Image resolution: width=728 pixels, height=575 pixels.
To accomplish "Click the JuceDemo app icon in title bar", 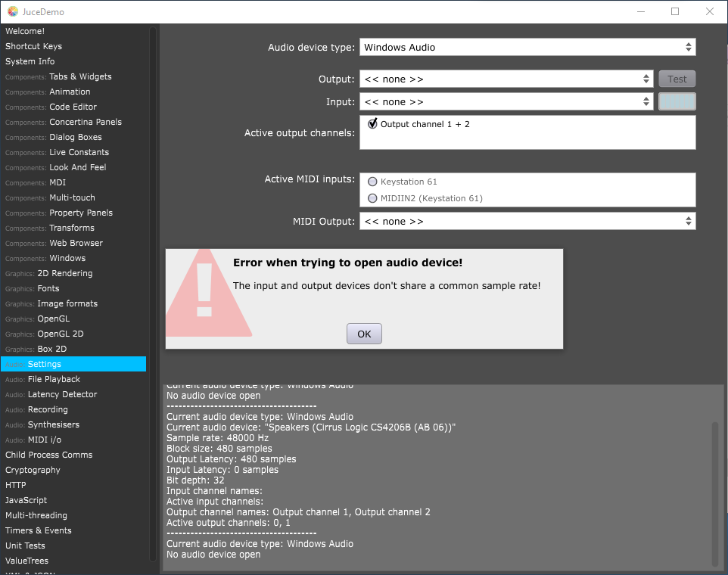I will [13, 12].
